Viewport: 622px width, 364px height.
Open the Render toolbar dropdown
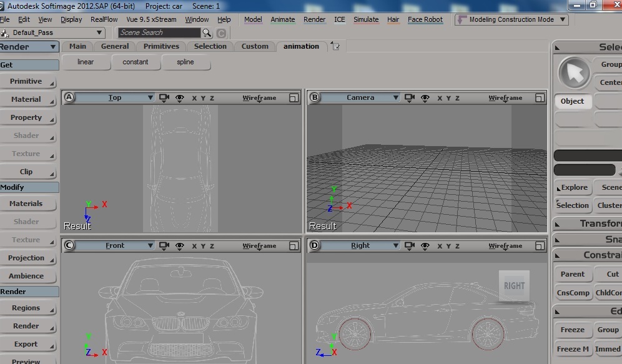[x=52, y=47]
